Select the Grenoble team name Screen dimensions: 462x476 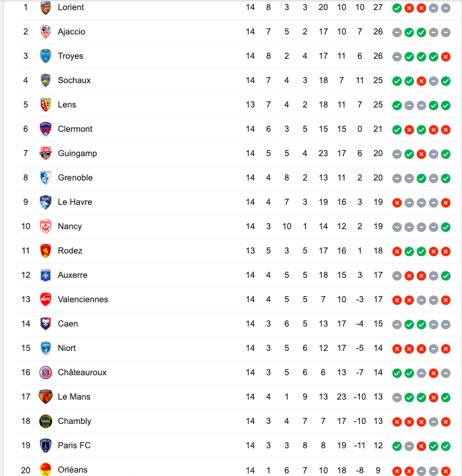(x=75, y=178)
